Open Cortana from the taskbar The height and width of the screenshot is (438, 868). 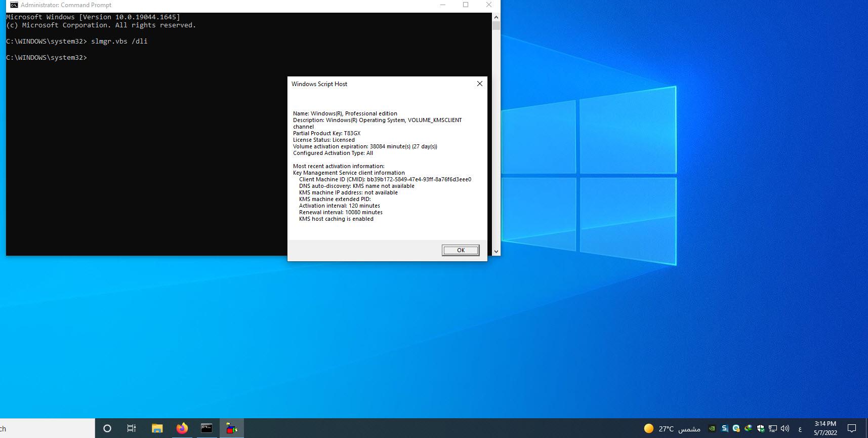[x=107, y=428]
